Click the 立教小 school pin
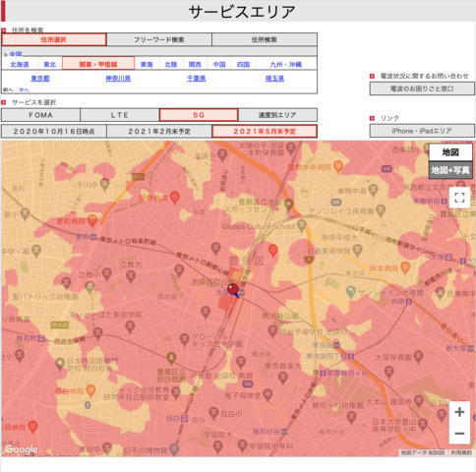The width and height of the screenshot is (476, 472). coord(107,274)
